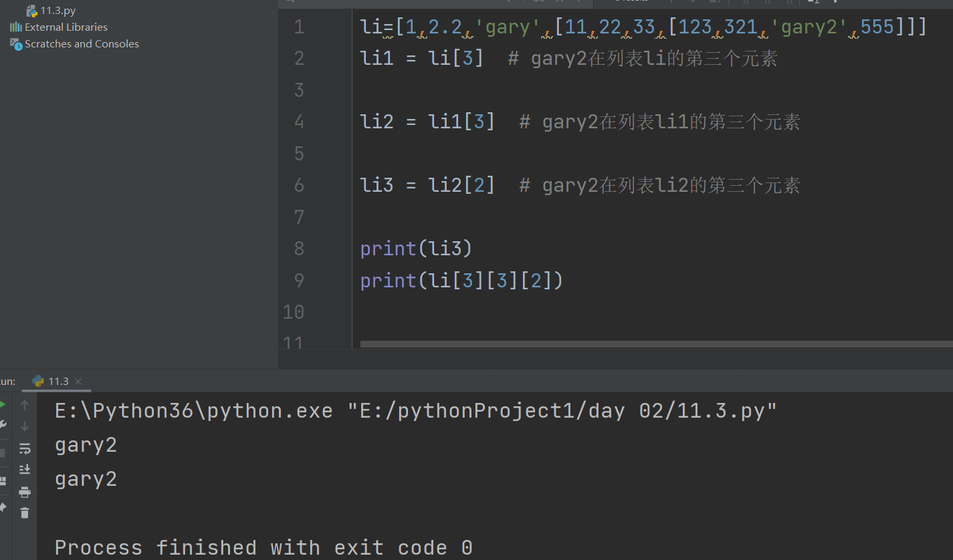
Task: Close the 11.3 run tab
Action: 78,382
